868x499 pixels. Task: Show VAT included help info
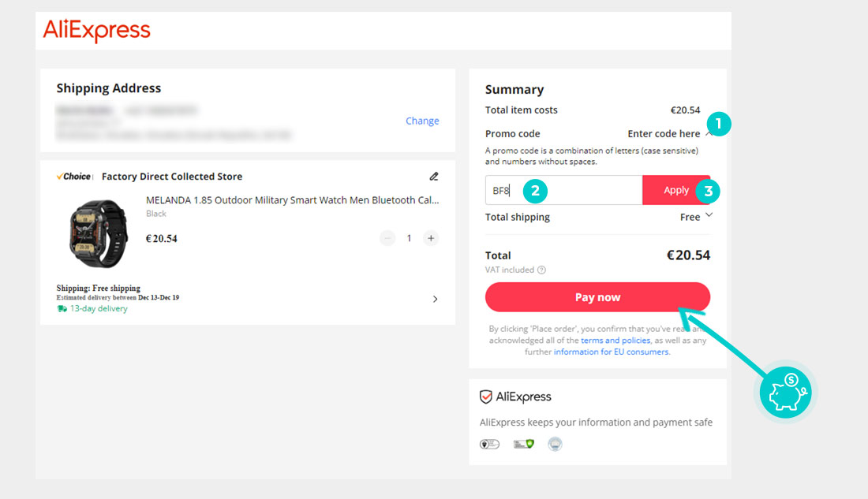(x=541, y=270)
